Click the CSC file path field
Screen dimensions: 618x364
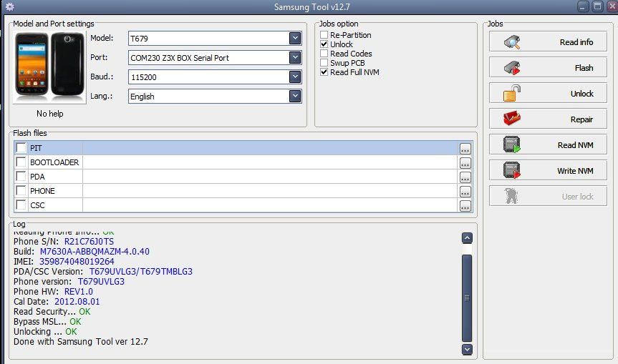pyautogui.click(x=270, y=205)
